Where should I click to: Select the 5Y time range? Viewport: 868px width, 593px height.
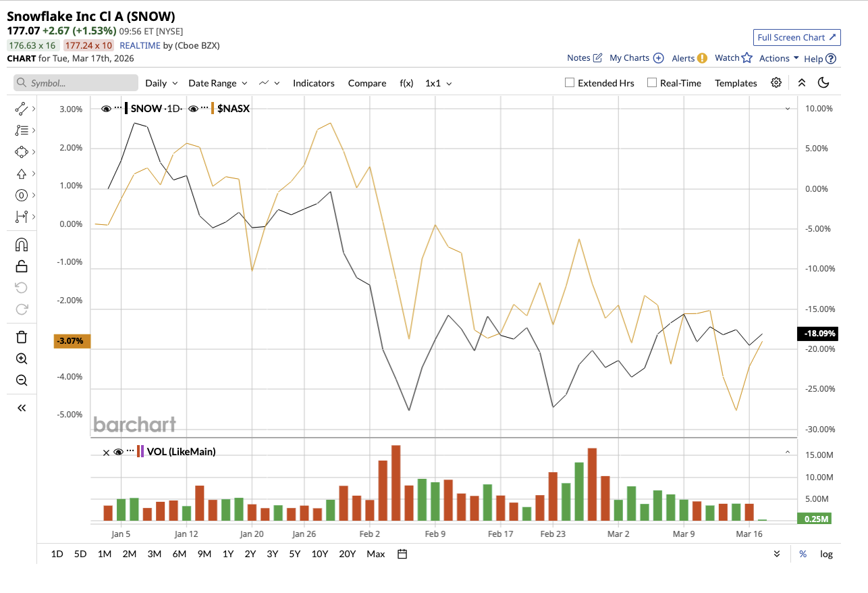click(294, 554)
